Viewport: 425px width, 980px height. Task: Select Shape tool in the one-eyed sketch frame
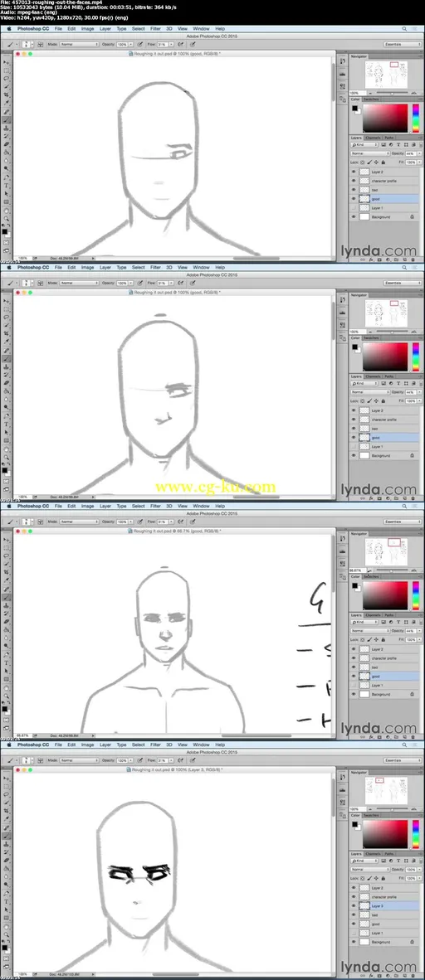click(7, 201)
